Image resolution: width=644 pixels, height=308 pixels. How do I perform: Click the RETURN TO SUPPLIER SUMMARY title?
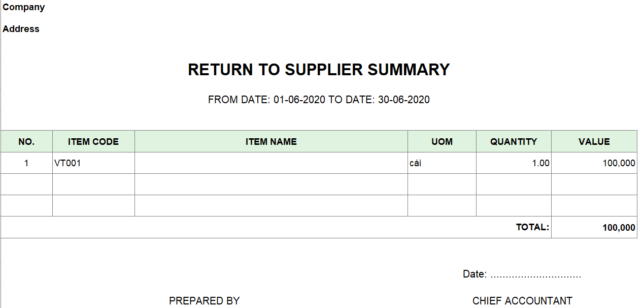click(x=319, y=70)
